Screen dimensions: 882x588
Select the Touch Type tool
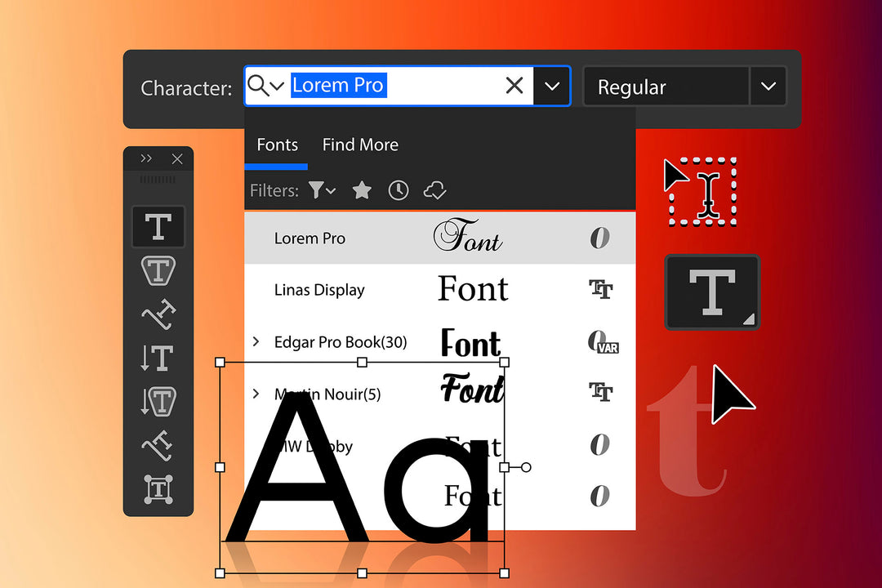point(158,489)
